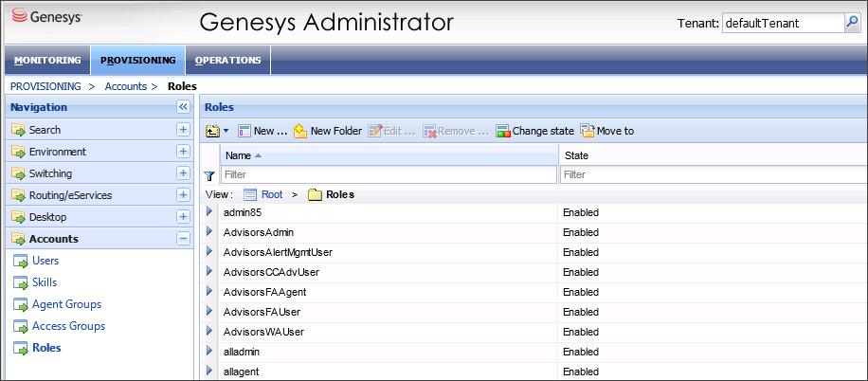Select the AdvisorsFAAgent role name
Image resolution: width=868 pixels, height=381 pixels.
(x=264, y=293)
